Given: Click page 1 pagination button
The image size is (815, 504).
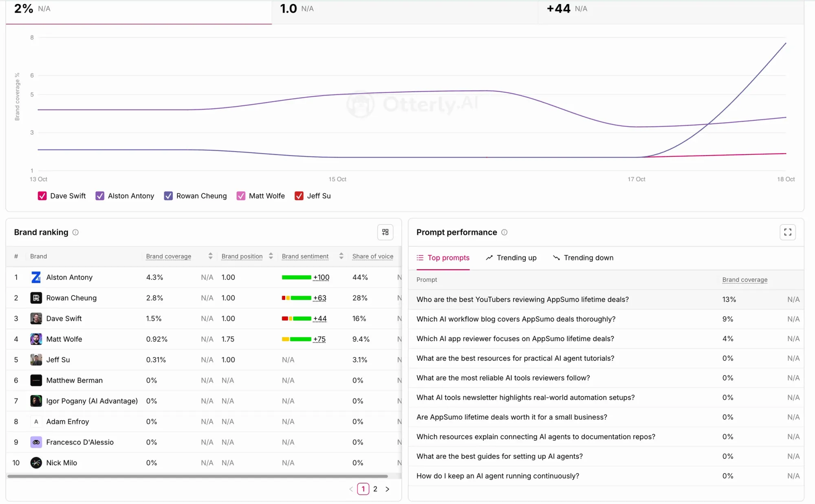Looking at the screenshot, I should [363, 489].
